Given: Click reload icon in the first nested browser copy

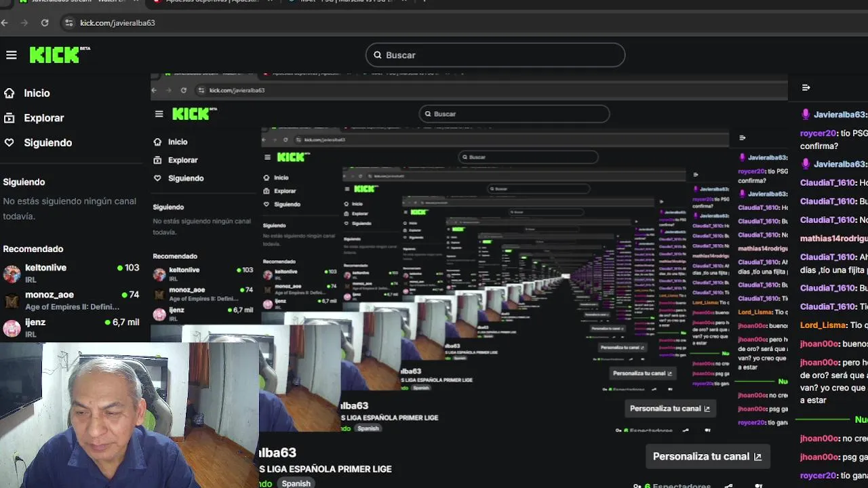Looking at the screenshot, I should (x=183, y=90).
